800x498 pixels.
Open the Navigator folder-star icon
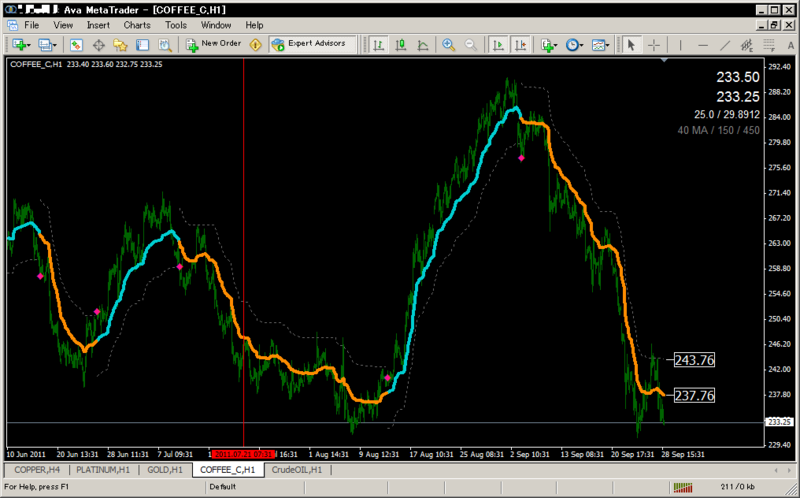(120, 45)
